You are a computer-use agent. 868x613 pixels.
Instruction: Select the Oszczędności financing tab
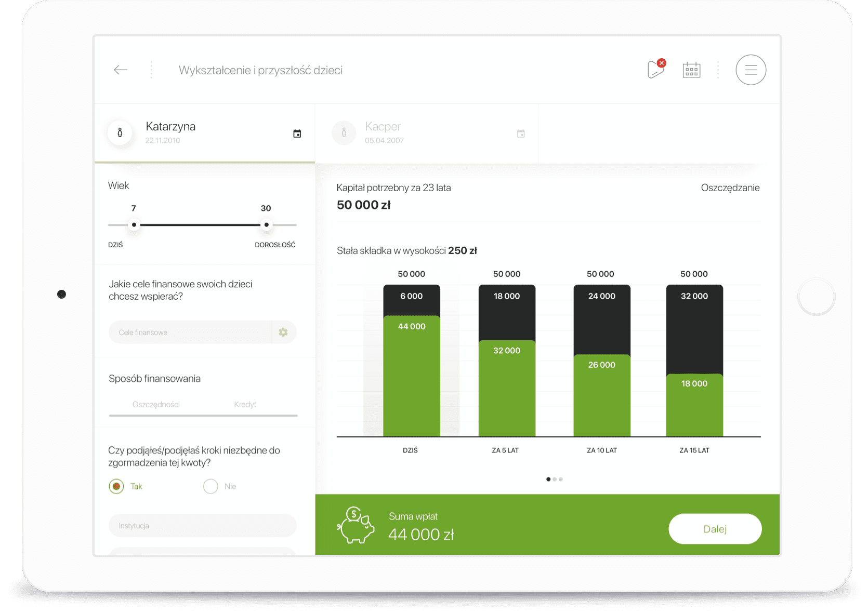point(156,404)
